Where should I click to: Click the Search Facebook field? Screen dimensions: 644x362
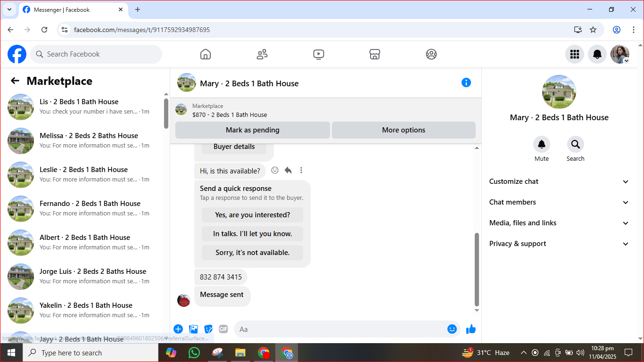(96, 54)
